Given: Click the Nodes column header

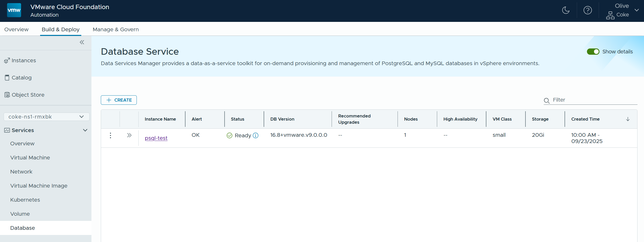Looking at the screenshot, I should point(411,119).
